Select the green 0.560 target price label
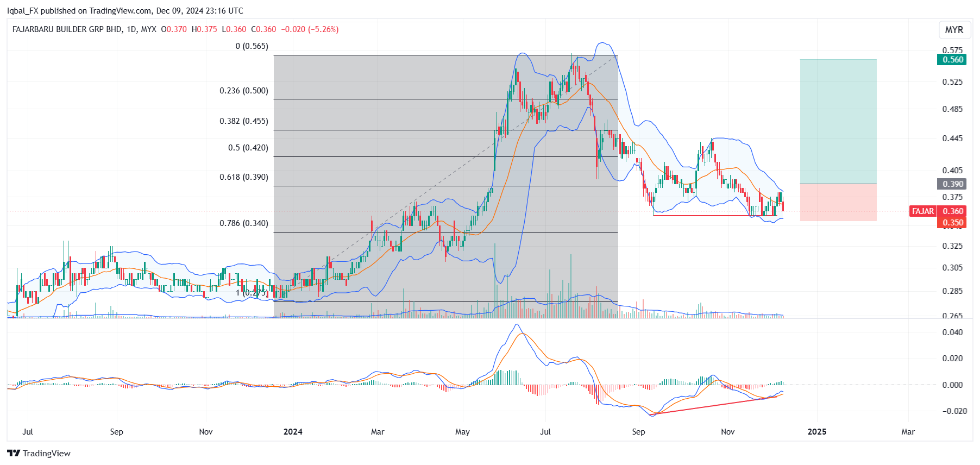Viewport: 980px width, 465px height. point(952,60)
